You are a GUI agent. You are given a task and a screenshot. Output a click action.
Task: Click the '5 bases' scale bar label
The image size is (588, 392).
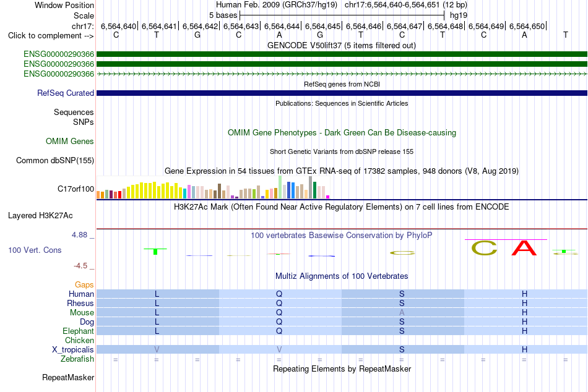223,15
